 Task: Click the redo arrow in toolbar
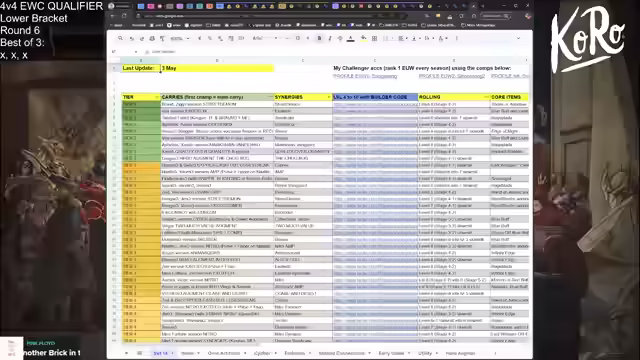142,38
